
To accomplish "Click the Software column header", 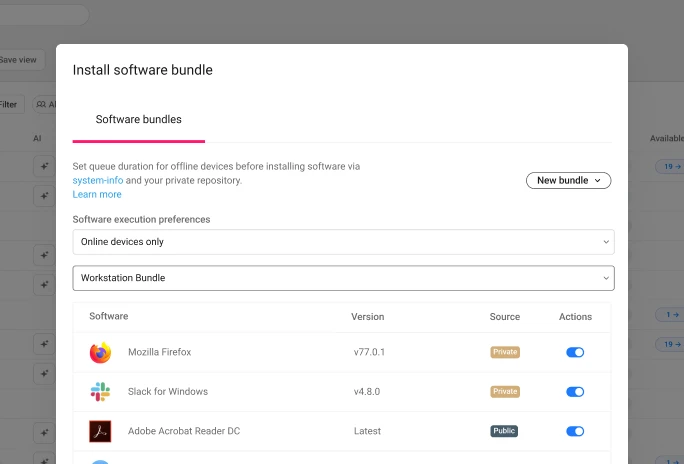I will (x=109, y=316).
